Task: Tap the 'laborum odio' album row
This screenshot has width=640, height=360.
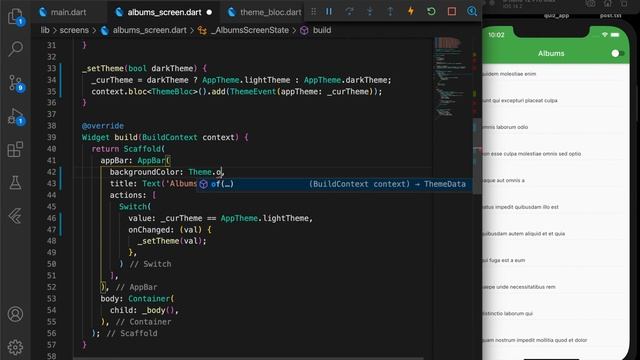Action: [x=556, y=127]
